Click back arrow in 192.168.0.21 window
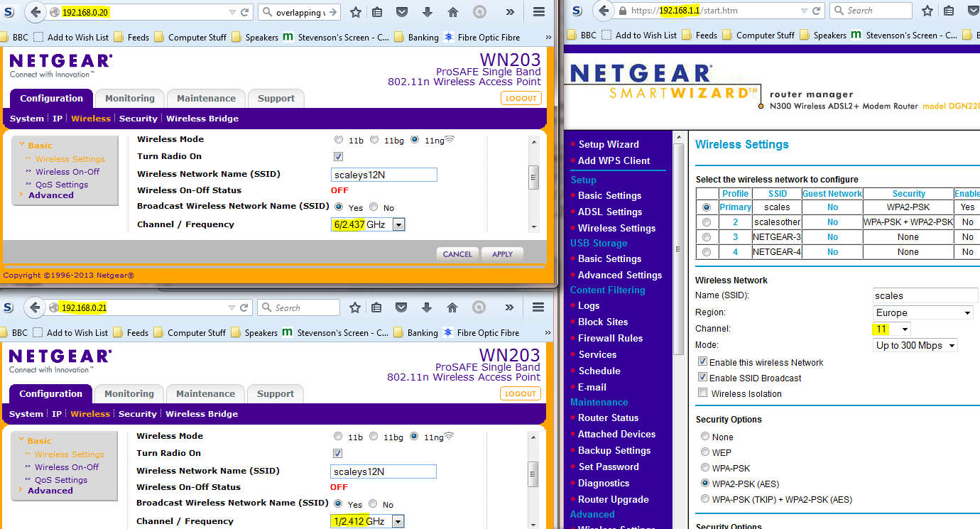980x529 pixels. pos(36,307)
